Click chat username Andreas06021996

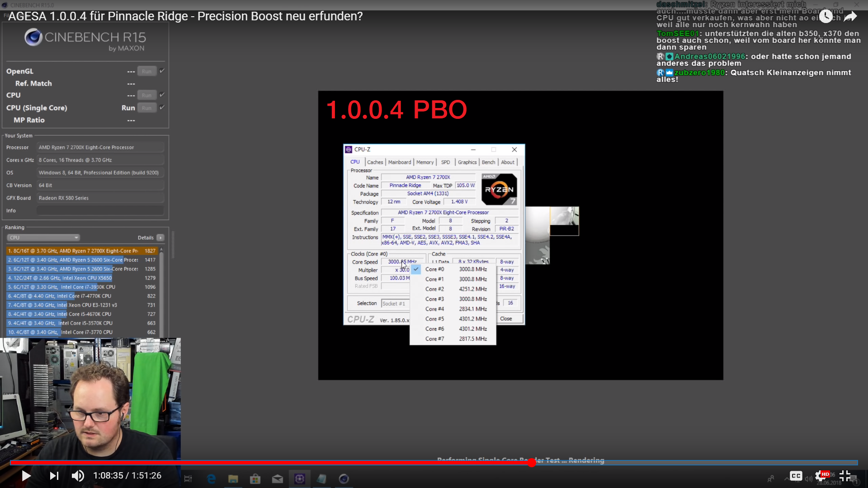click(x=709, y=56)
